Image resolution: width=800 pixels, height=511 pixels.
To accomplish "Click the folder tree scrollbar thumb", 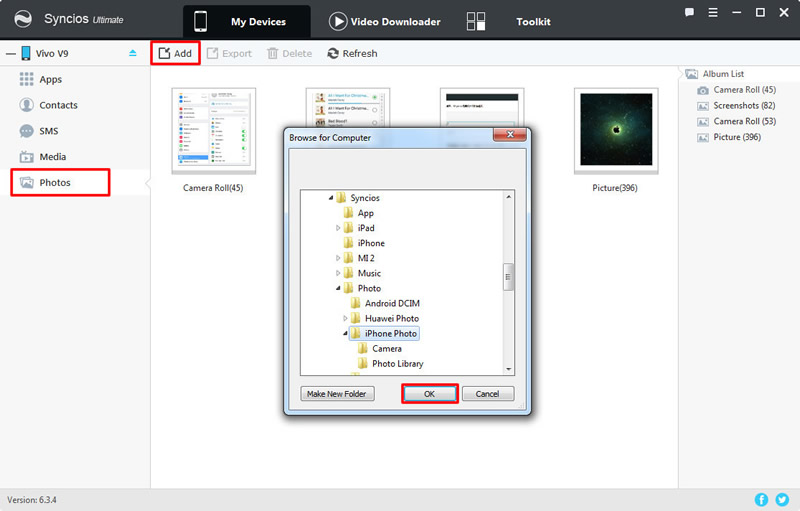I will (x=508, y=277).
